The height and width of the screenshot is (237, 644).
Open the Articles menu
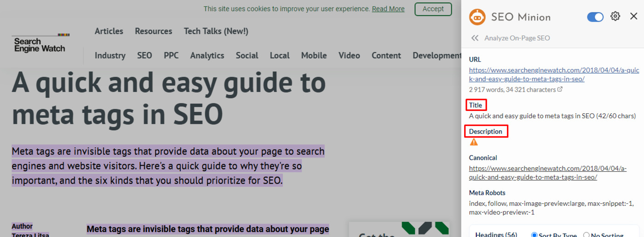click(109, 31)
